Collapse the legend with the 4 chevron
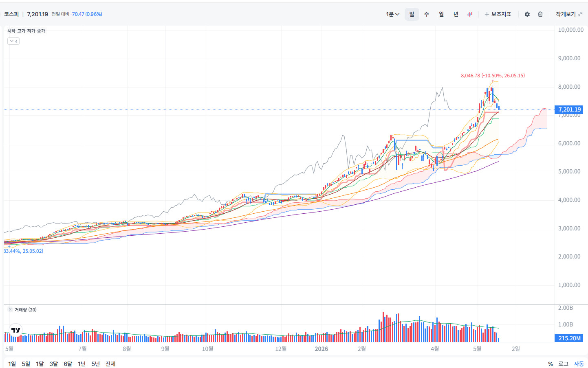 coord(13,41)
